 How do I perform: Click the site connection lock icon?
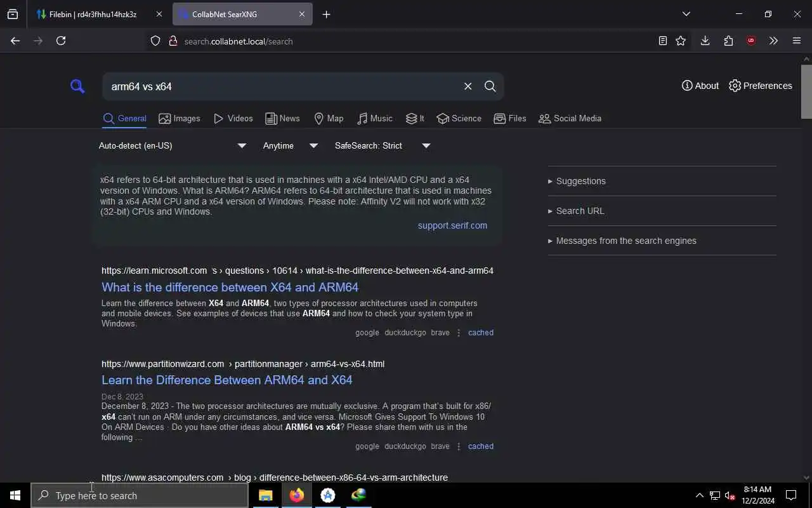[173, 41]
